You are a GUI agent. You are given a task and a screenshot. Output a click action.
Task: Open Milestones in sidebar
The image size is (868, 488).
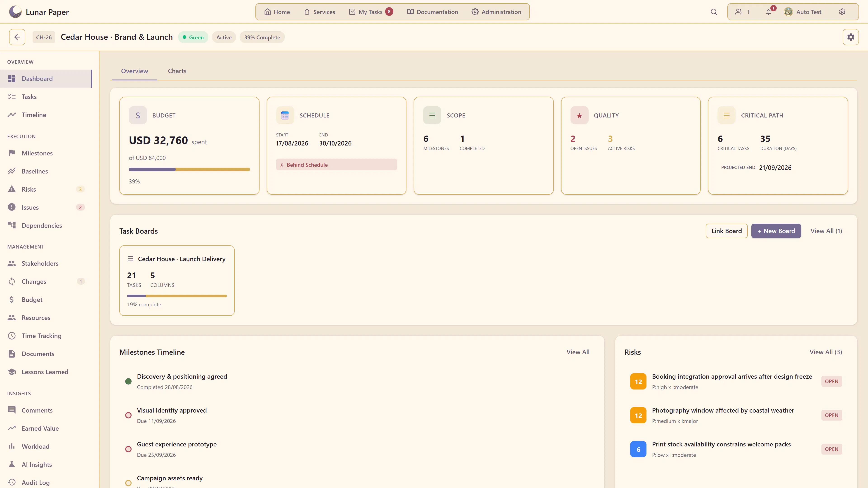pyautogui.click(x=46, y=153)
